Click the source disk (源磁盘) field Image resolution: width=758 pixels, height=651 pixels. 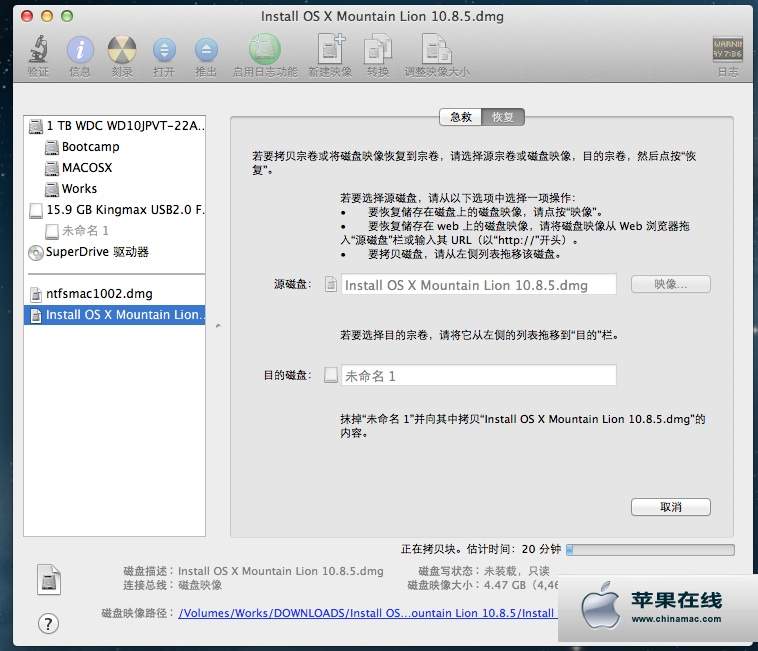pyautogui.click(x=479, y=285)
